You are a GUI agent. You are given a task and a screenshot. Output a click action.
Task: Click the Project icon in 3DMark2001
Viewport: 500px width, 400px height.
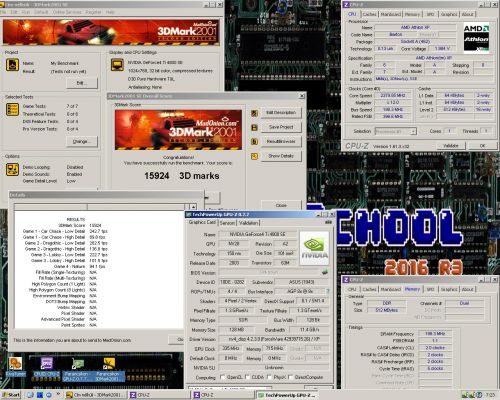click(x=12, y=65)
